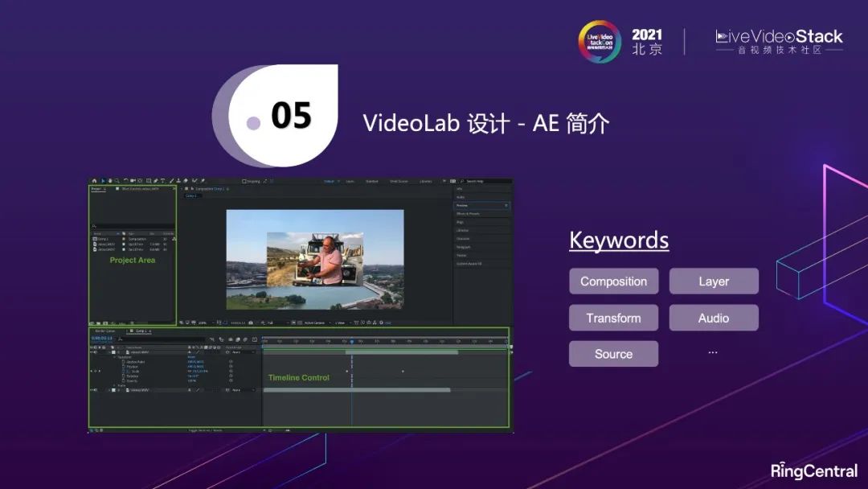This screenshot has height=489, width=868.
Task: Click the new composition icon in Project panel
Action: [106, 323]
